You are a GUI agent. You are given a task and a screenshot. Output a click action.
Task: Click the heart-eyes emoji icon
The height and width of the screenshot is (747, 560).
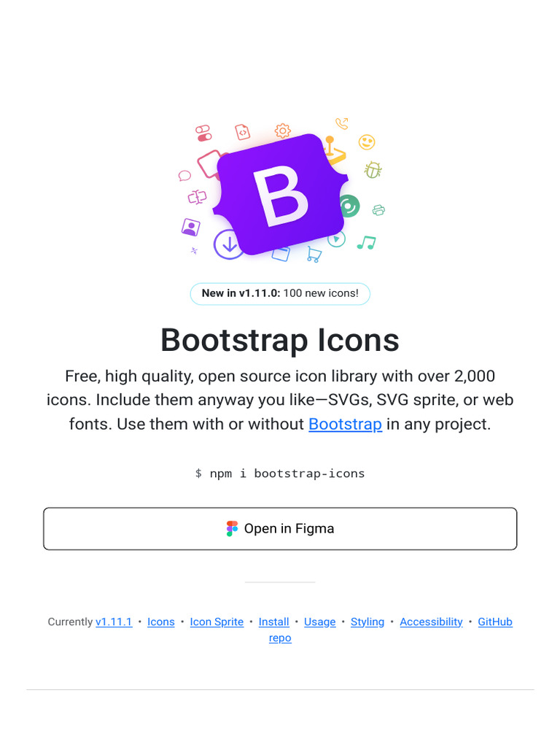pyautogui.click(x=367, y=142)
